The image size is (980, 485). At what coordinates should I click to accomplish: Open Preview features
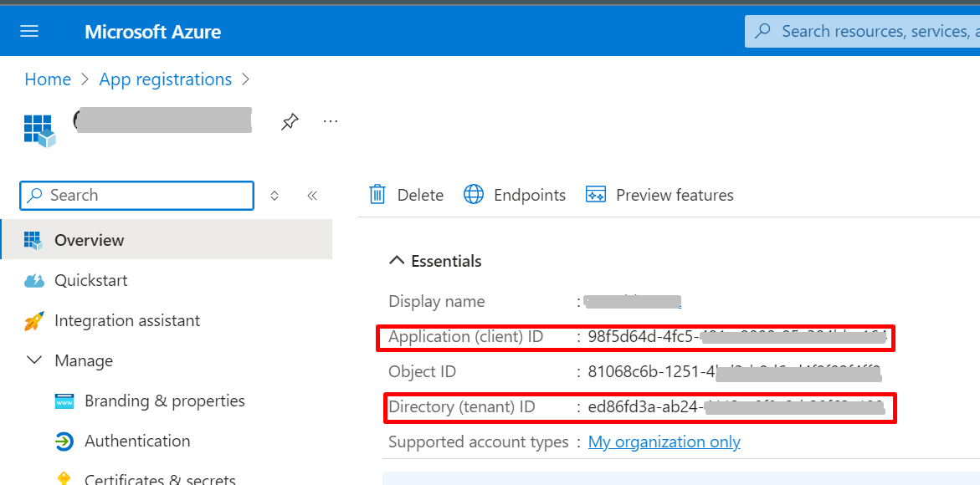[x=674, y=195]
